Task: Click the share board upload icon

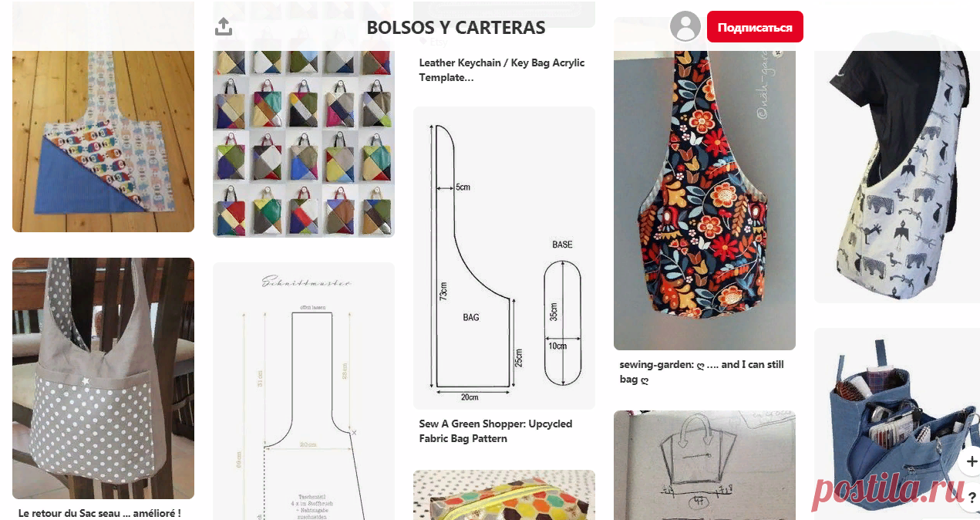Action: pyautogui.click(x=223, y=27)
